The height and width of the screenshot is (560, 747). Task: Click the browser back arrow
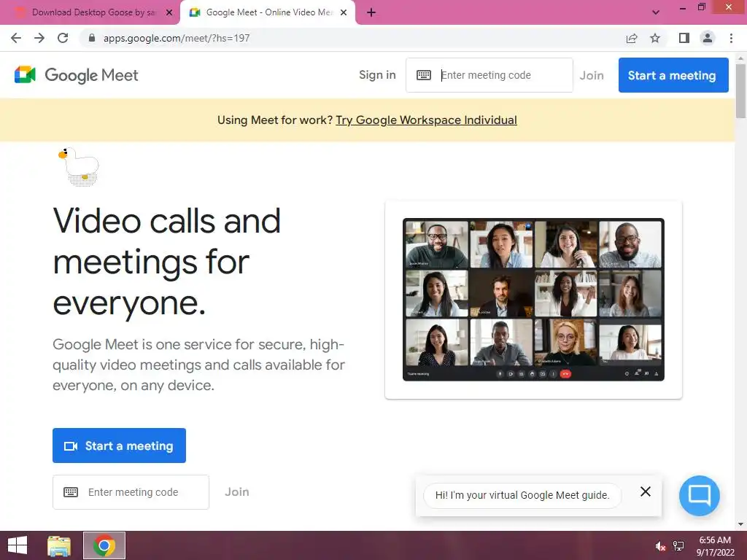(16, 38)
